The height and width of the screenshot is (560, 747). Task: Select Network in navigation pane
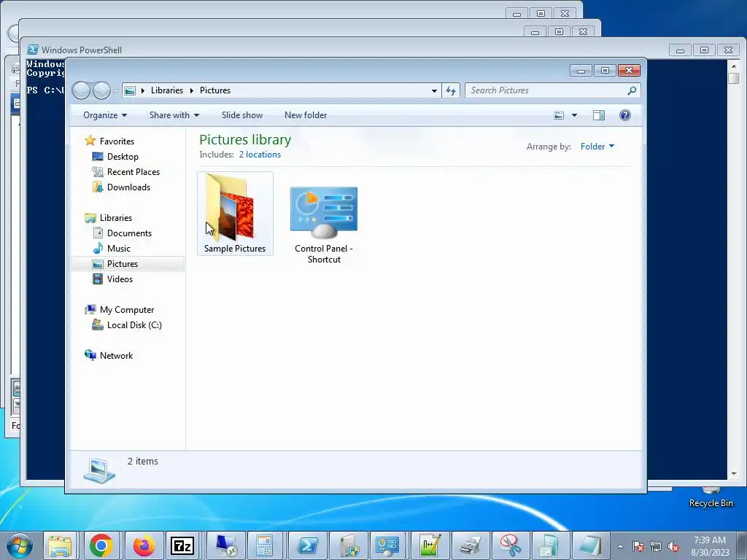click(116, 356)
